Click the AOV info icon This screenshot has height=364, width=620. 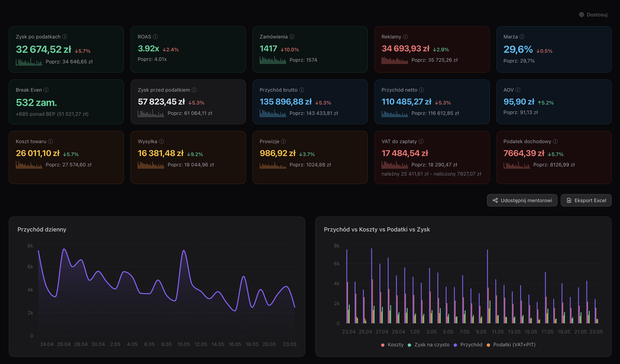(x=518, y=90)
